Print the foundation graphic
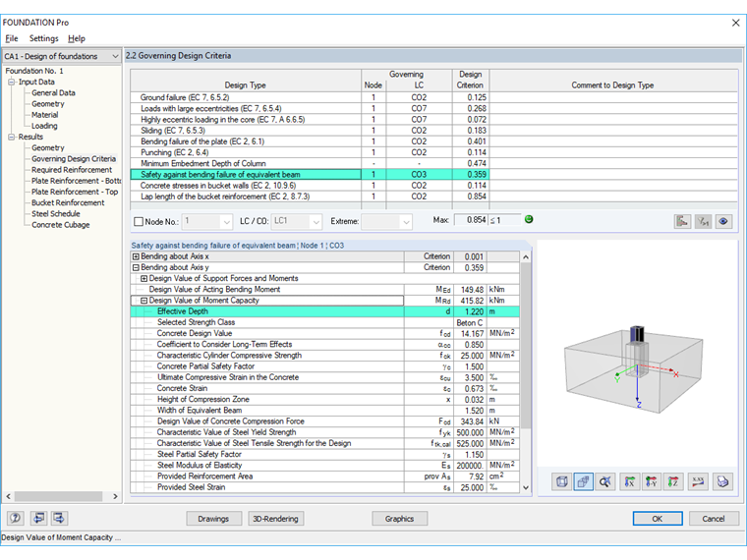The width and height of the screenshot is (747, 560). tap(722, 482)
